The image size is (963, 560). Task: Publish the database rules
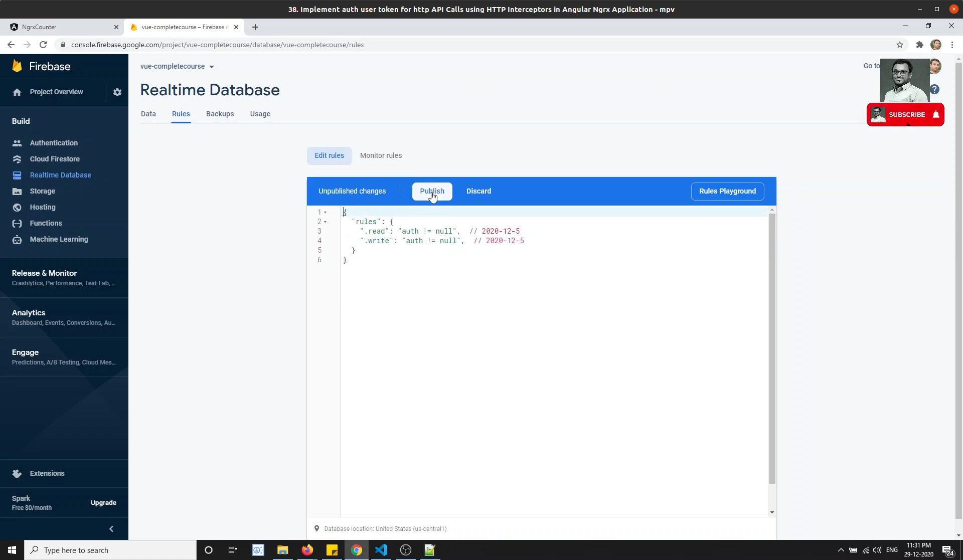coord(432,191)
